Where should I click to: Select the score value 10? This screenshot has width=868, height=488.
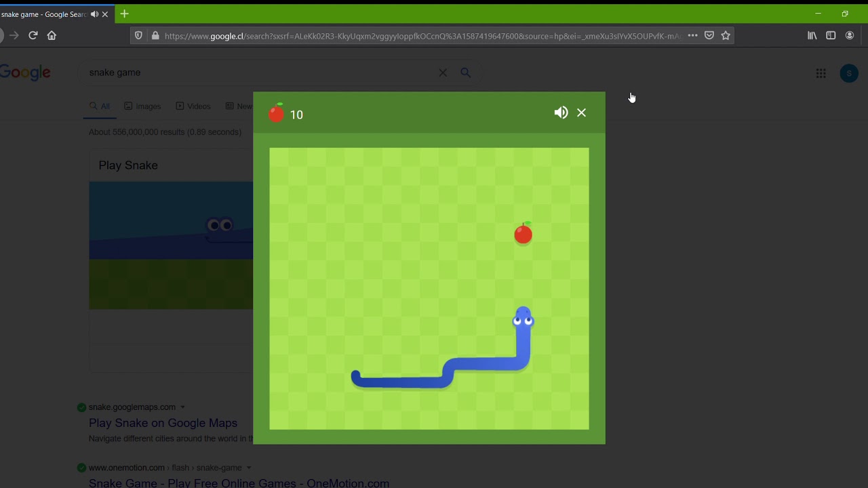tap(296, 115)
